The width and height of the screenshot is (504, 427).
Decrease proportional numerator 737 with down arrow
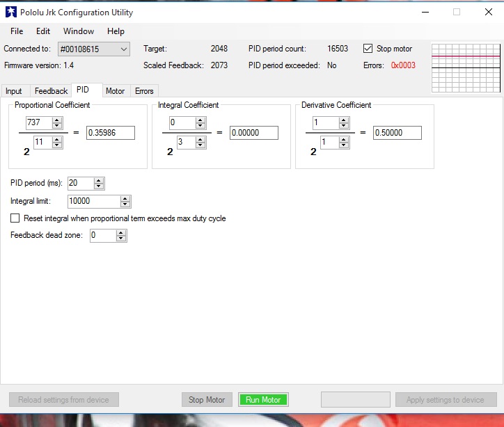(x=57, y=125)
